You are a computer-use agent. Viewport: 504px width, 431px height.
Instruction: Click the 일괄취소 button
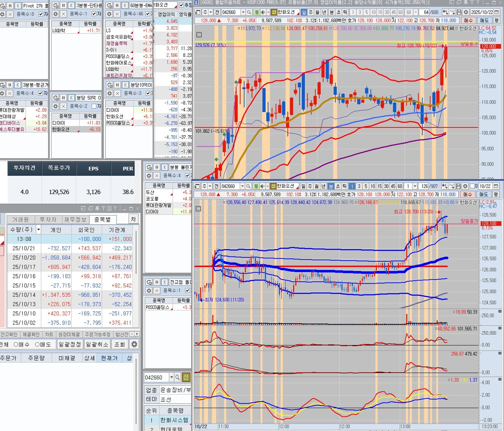pos(97,344)
